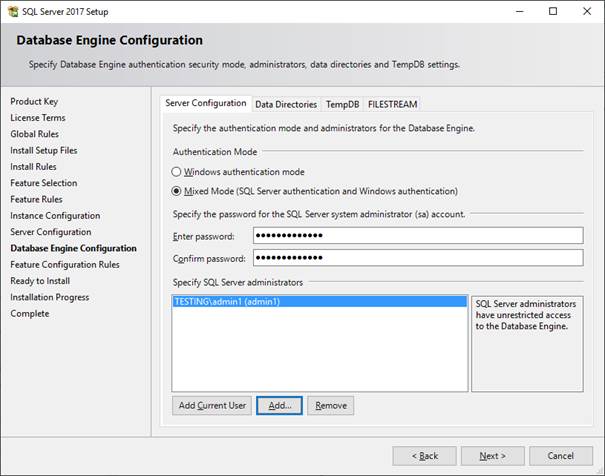Screen dimensions: 605x476
Task: Open the Data Directories tab
Action: pos(286,105)
